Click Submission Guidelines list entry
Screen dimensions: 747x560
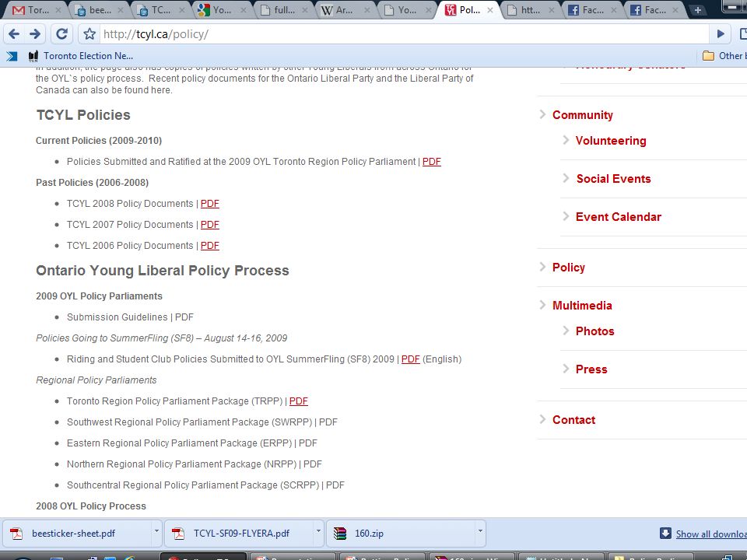pos(130,317)
